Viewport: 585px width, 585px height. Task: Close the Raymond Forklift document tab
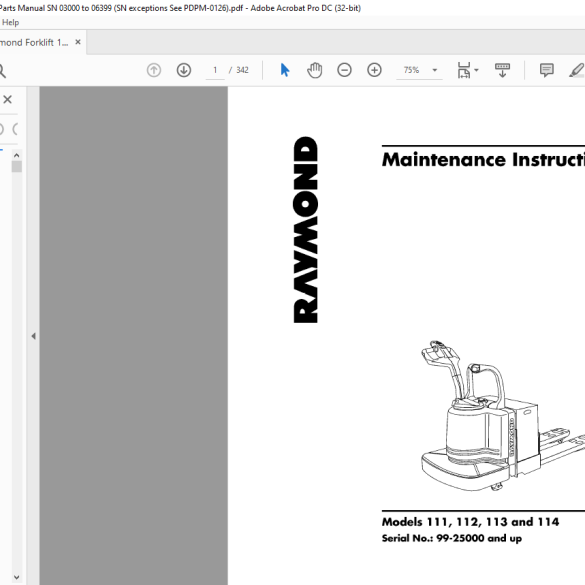tap(78, 42)
